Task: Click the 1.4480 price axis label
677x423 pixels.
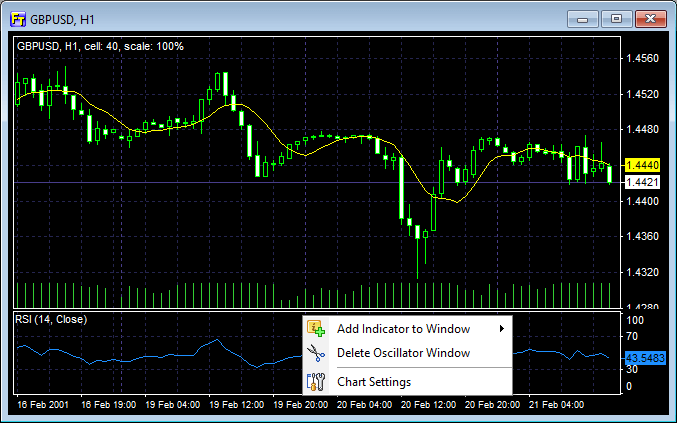Action: (x=642, y=129)
